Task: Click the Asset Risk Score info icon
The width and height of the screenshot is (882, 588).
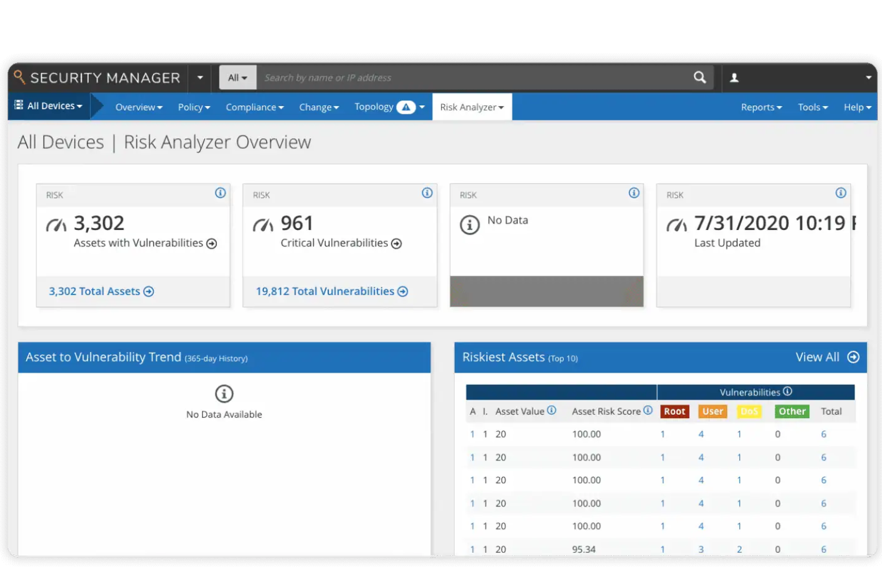Action: coord(648,410)
